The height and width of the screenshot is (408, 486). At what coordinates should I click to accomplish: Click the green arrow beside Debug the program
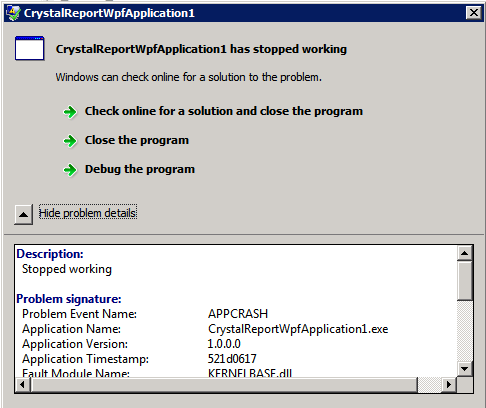(70, 170)
